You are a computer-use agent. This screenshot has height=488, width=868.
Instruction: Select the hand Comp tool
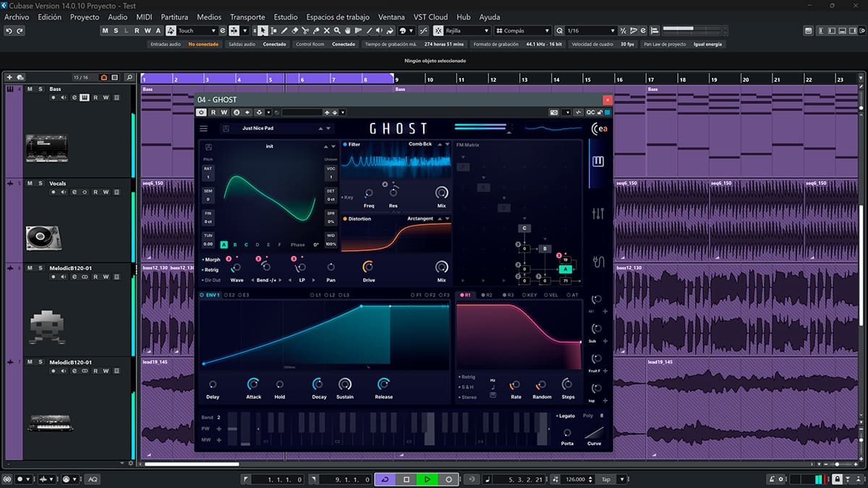coord(349,31)
